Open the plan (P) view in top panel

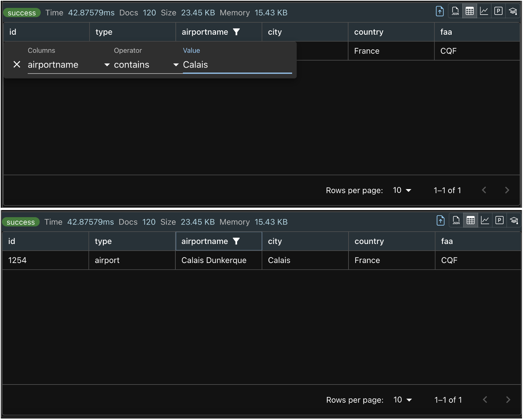coord(498,11)
